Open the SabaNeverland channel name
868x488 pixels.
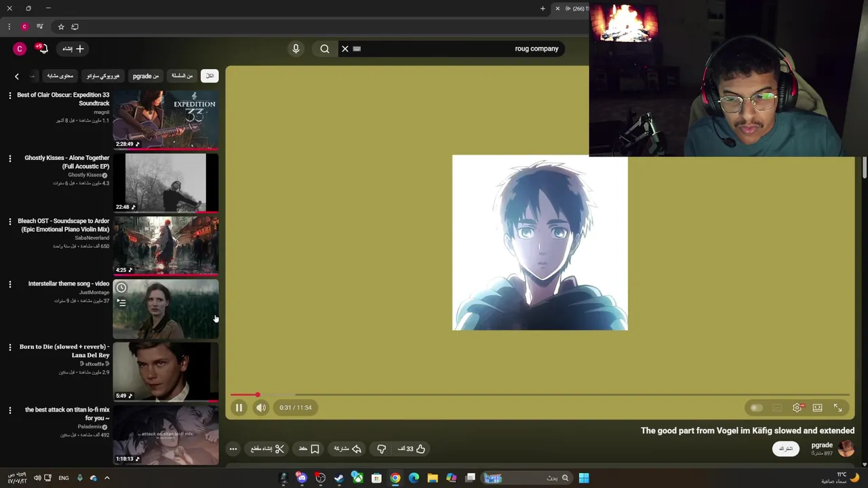(92, 238)
